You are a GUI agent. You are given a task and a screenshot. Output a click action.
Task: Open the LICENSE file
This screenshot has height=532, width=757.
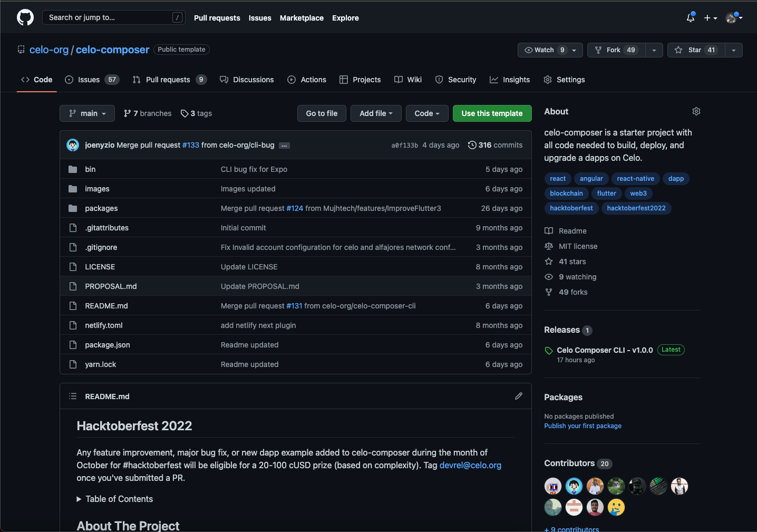[100, 267]
